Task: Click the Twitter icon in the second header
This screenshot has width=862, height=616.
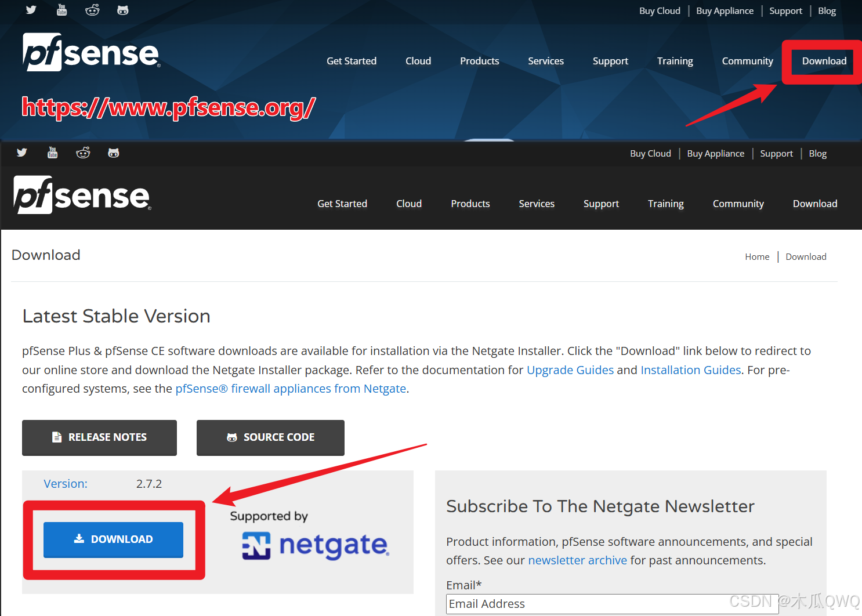Action: coord(22,153)
